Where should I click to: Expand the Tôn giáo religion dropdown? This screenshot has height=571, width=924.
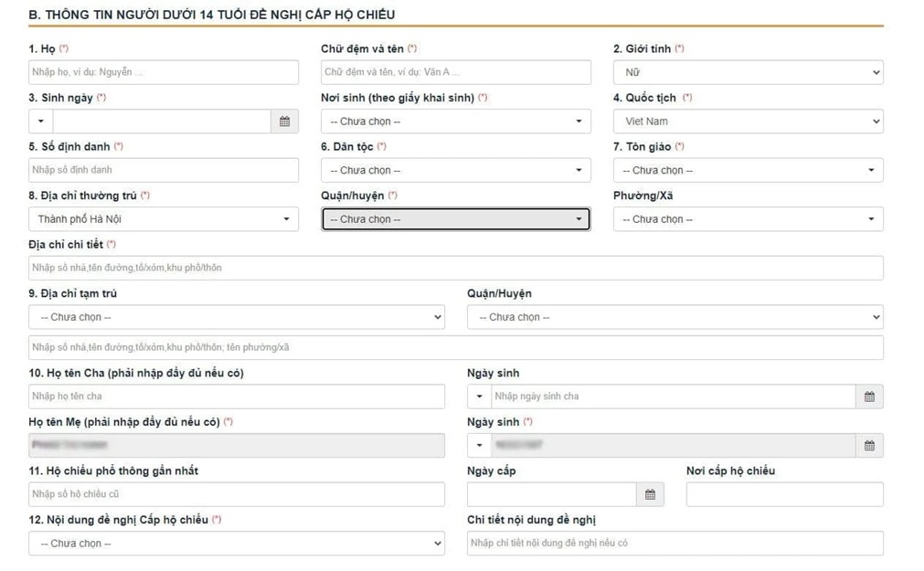tap(748, 170)
